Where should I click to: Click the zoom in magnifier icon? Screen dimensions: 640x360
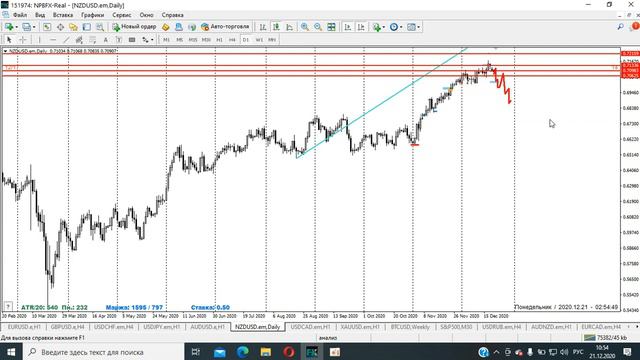(304, 27)
